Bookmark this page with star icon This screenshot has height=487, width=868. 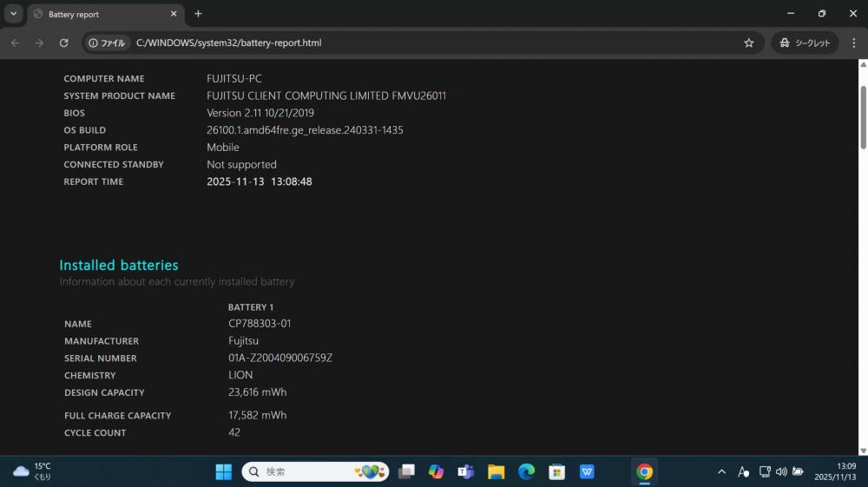748,43
